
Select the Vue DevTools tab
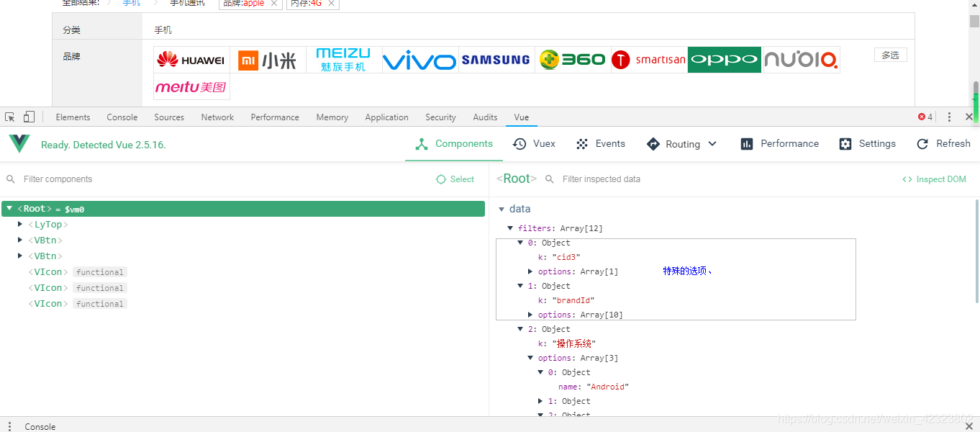pyautogui.click(x=521, y=117)
